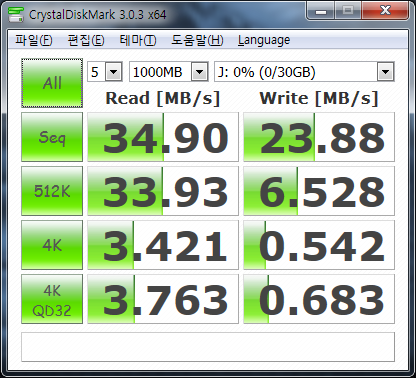The height and width of the screenshot is (378, 416).
Task: Click the empty comment field at the bottom
Action: click(208, 347)
